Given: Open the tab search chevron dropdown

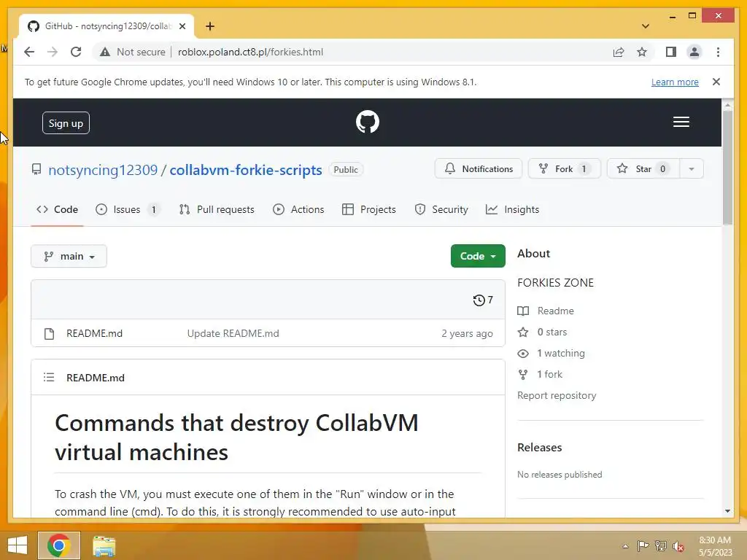Looking at the screenshot, I should (646, 26).
